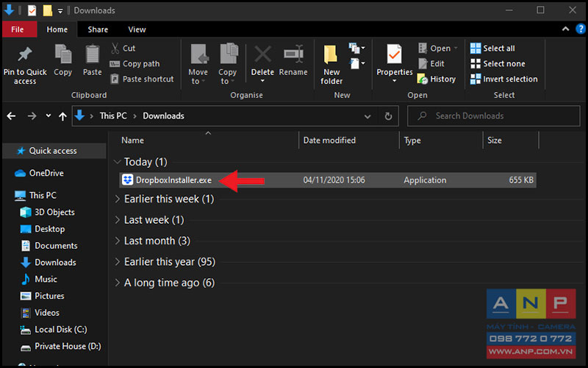Expand Earlier this week (1) group
Viewport: 588px width, 368px height.
point(118,199)
